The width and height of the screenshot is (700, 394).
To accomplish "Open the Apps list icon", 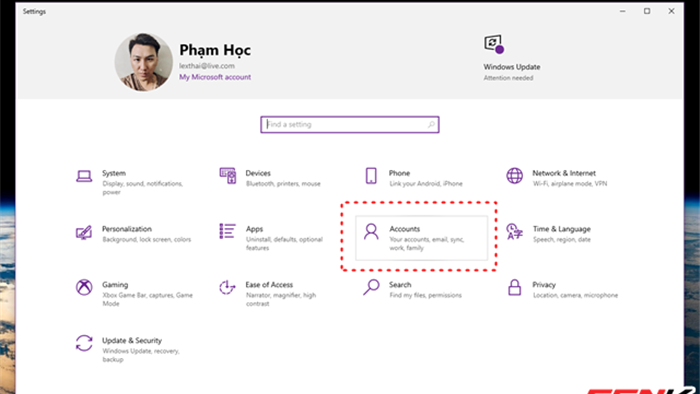I will pyautogui.click(x=228, y=231).
